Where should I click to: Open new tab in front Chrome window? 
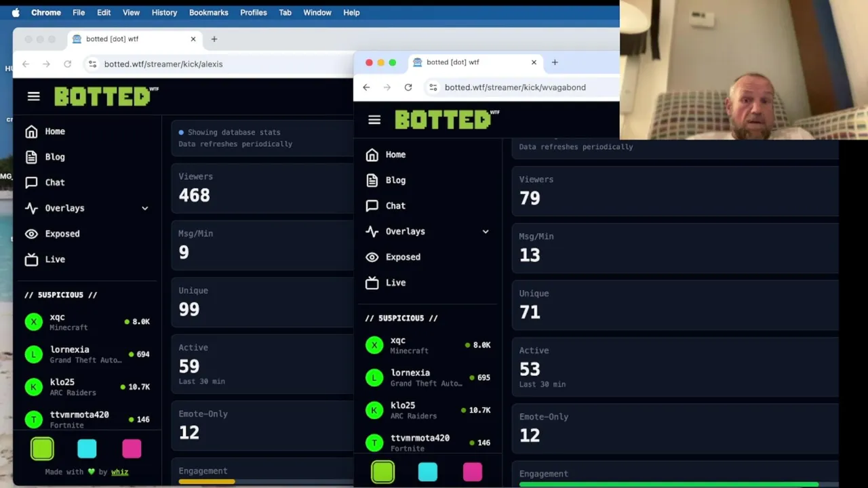(x=555, y=62)
